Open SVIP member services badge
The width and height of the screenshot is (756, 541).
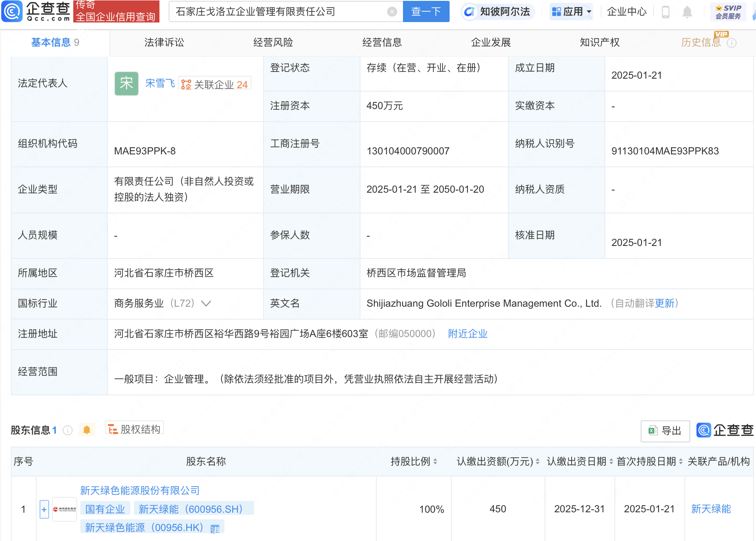[x=728, y=12]
